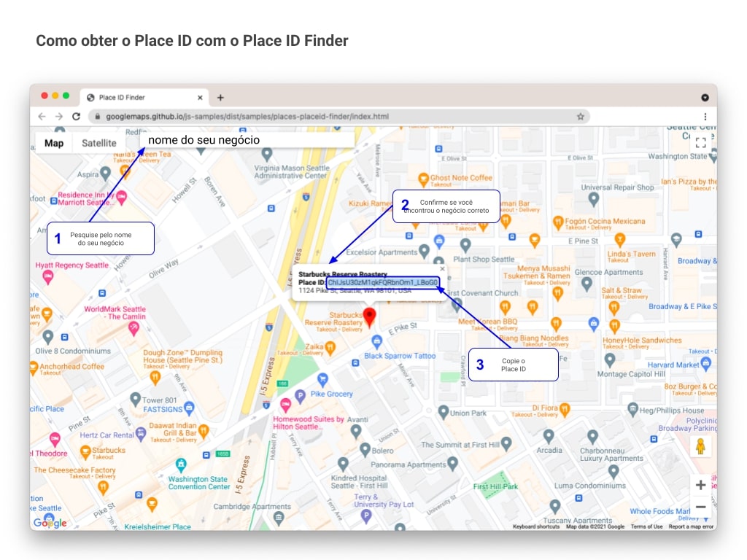
Task: Select the Panorama Apartments pin
Action: 453,463
